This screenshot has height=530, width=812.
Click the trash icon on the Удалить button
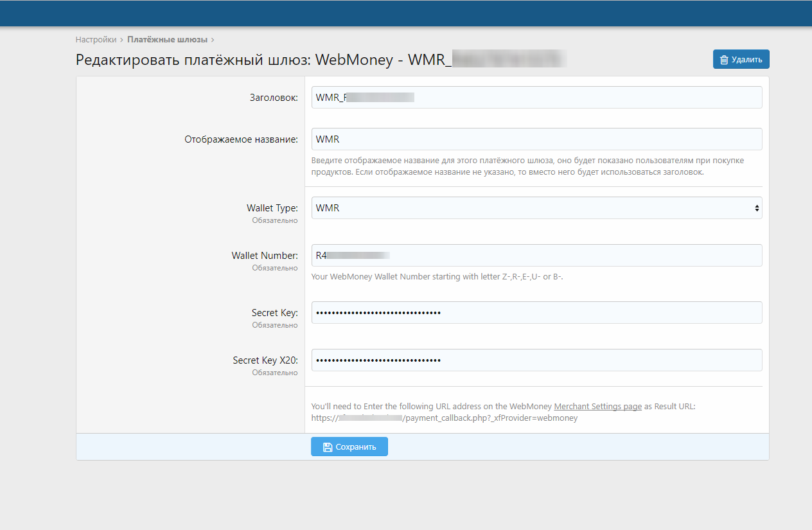point(724,60)
